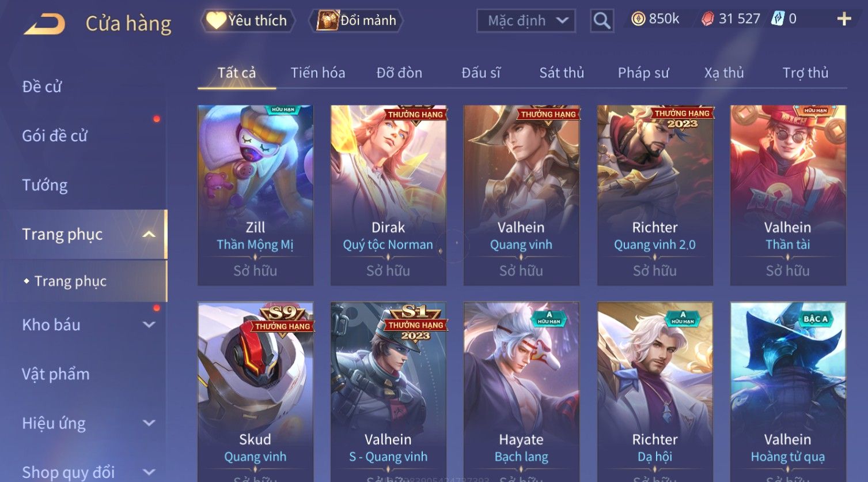Select Zill Thần Mộng Mị skin card
The height and width of the screenshot is (482, 868).
(x=255, y=195)
